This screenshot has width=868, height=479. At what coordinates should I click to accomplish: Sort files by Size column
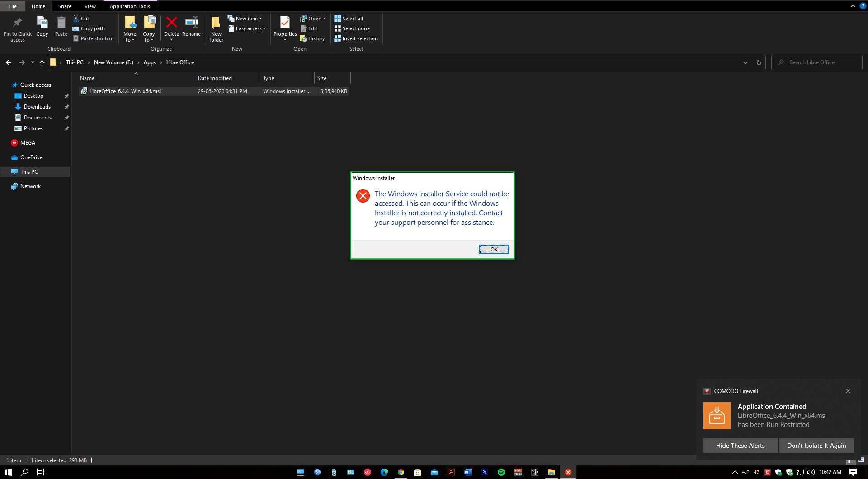pos(332,78)
